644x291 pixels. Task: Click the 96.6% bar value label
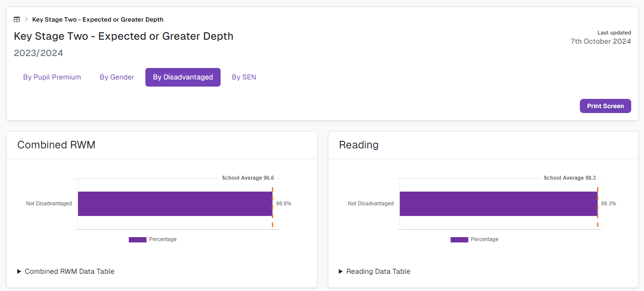point(284,204)
